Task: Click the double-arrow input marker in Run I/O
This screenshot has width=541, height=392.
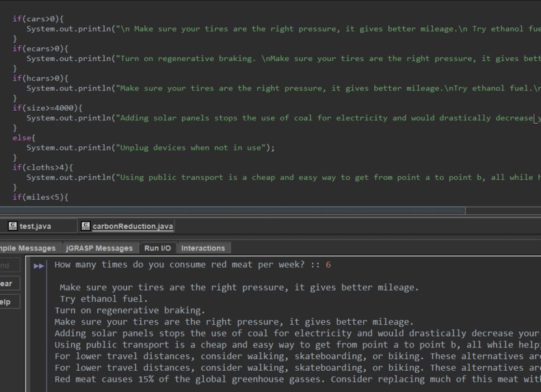Action: [38, 265]
